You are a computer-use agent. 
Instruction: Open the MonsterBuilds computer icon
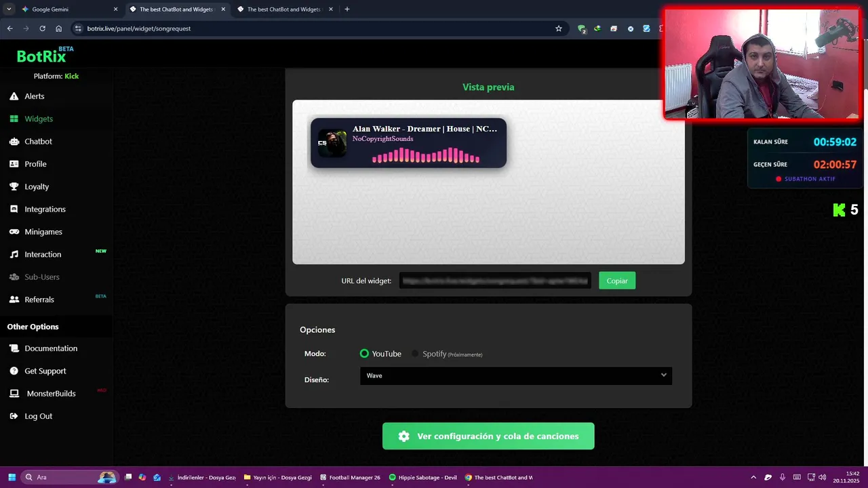click(14, 394)
